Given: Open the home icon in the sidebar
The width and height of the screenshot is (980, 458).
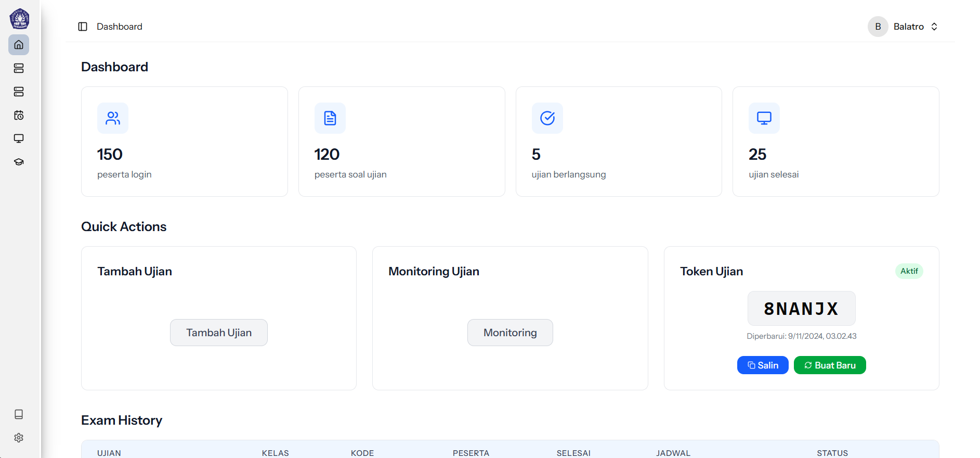Looking at the screenshot, I should coord(19,45).
